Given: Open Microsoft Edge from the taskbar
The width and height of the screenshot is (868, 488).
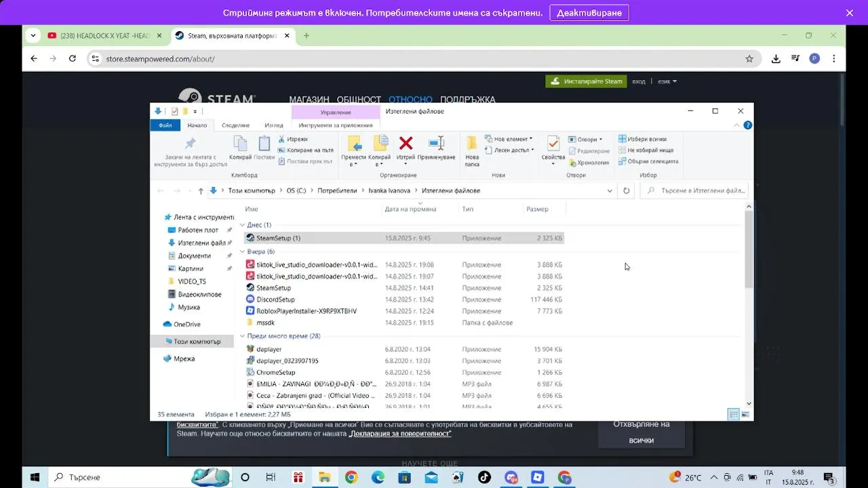Looking at the screenshot, I should click(378, 477).
